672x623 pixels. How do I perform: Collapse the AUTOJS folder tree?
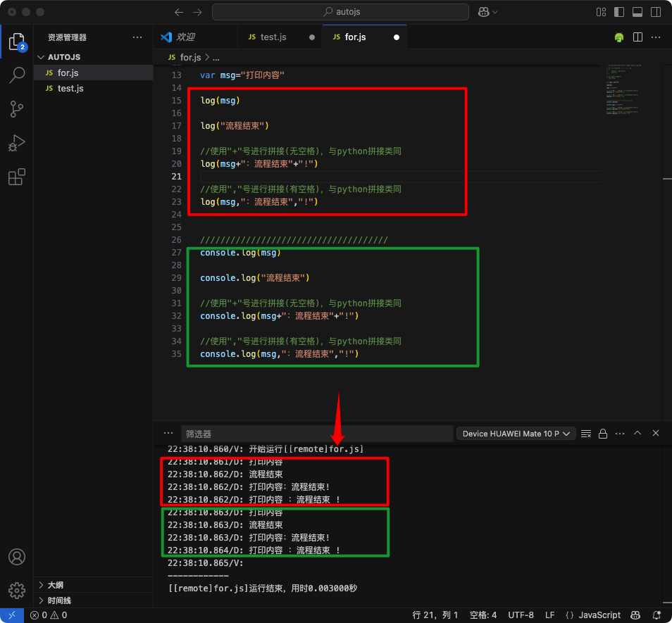[63, 57]
